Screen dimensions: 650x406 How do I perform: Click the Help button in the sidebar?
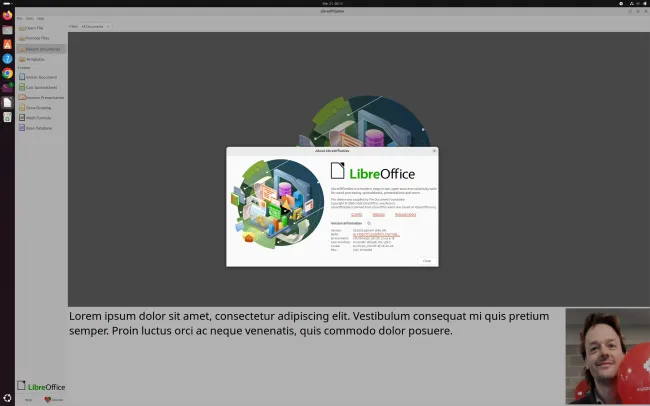tap(28, 400)
